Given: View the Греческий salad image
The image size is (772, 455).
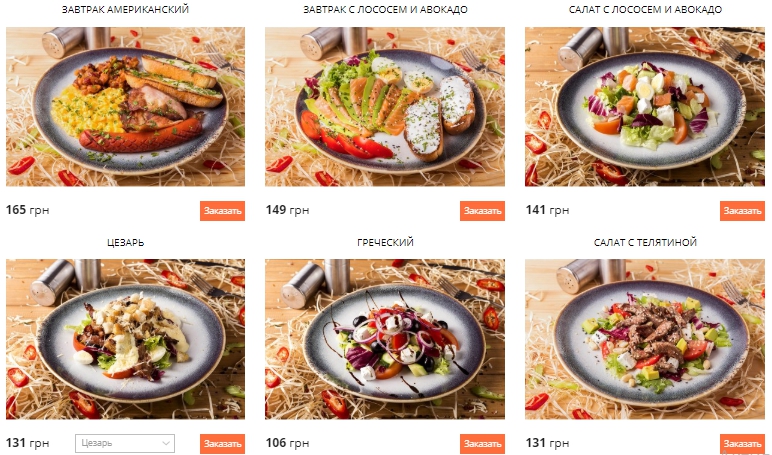Looking at the screenshot, I should [x=385, y=339].
